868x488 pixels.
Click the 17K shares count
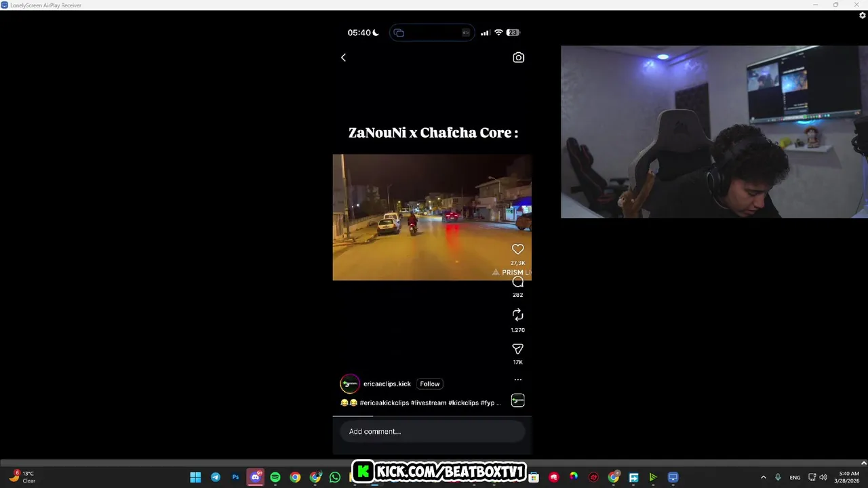click(517, 362)
